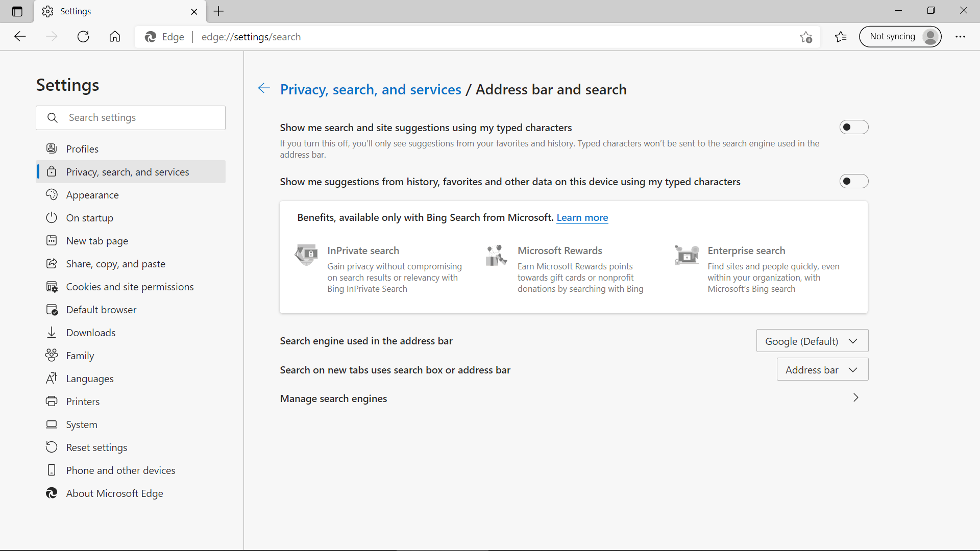Open the Address bar dropdown for new tabs
Image resolution: width=980 pixels, height=551 pixels.
tap(822, 369)
